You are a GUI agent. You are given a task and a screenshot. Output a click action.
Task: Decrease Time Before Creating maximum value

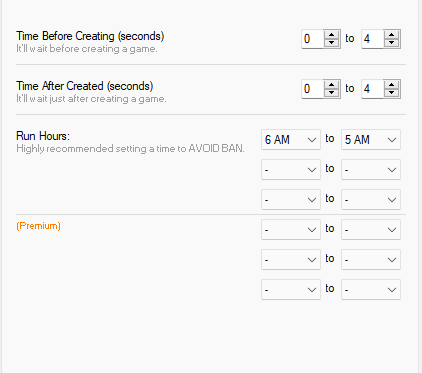pos(391,43)
